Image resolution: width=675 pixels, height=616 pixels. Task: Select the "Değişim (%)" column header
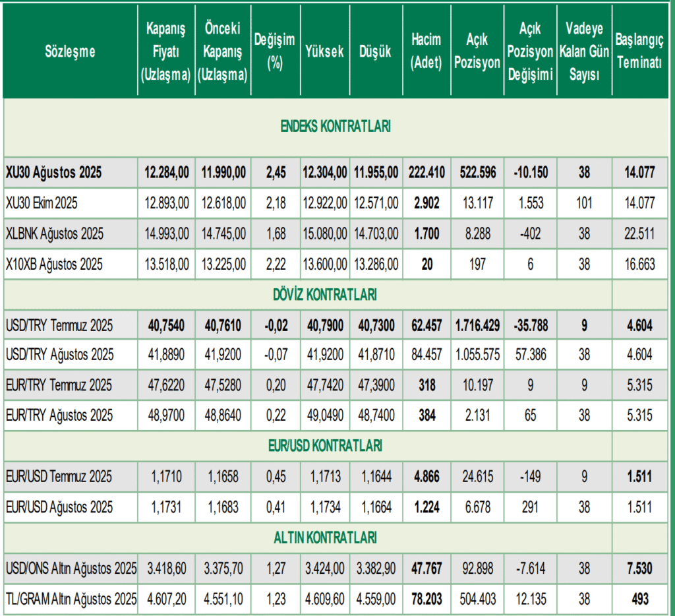coord(275,51)
